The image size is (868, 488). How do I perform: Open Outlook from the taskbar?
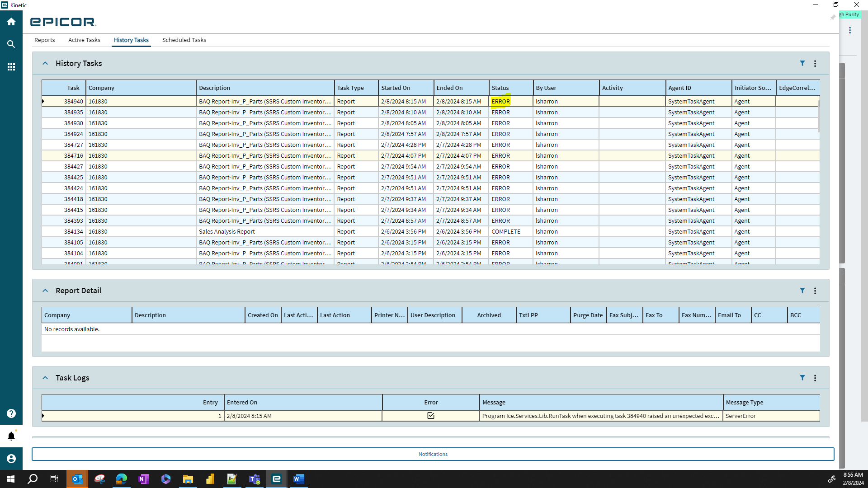77,479
